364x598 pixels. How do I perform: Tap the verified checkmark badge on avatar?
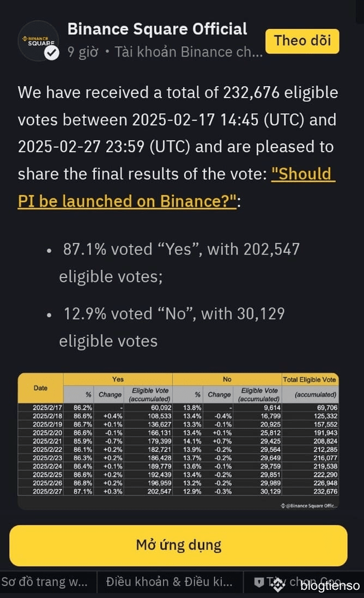click(52, 53)
